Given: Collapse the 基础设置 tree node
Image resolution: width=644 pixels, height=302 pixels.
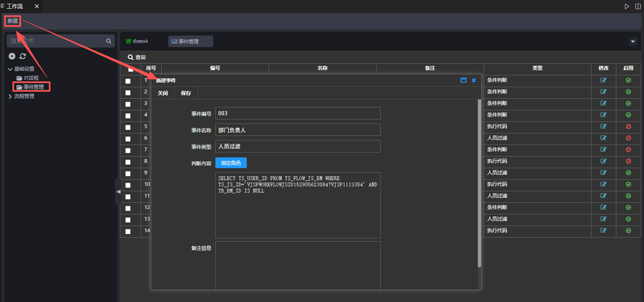Looking at the screenshot, I should point(10,69).
